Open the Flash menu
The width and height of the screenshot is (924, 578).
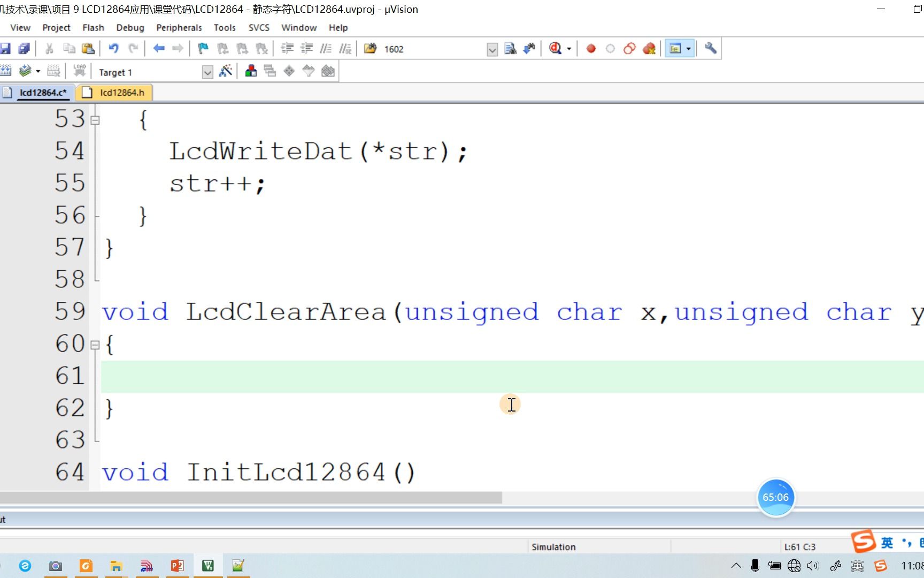click(93, 27)
